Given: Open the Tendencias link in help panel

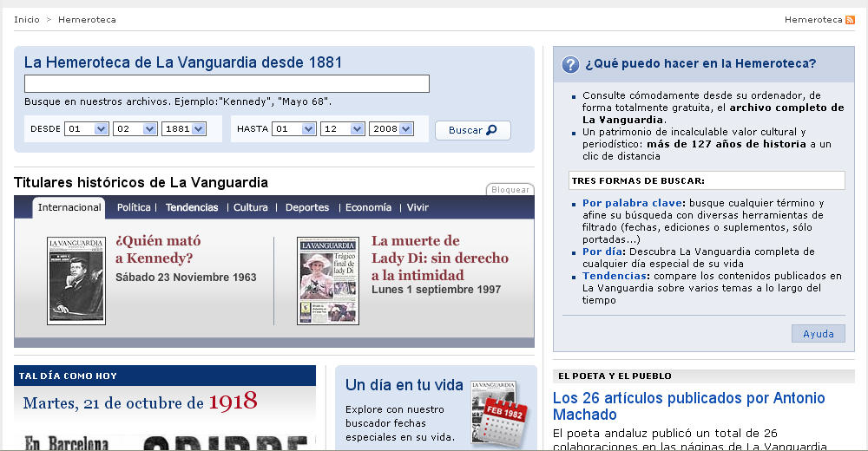Looking at the screenshot, I should click(x=615, y=276).
